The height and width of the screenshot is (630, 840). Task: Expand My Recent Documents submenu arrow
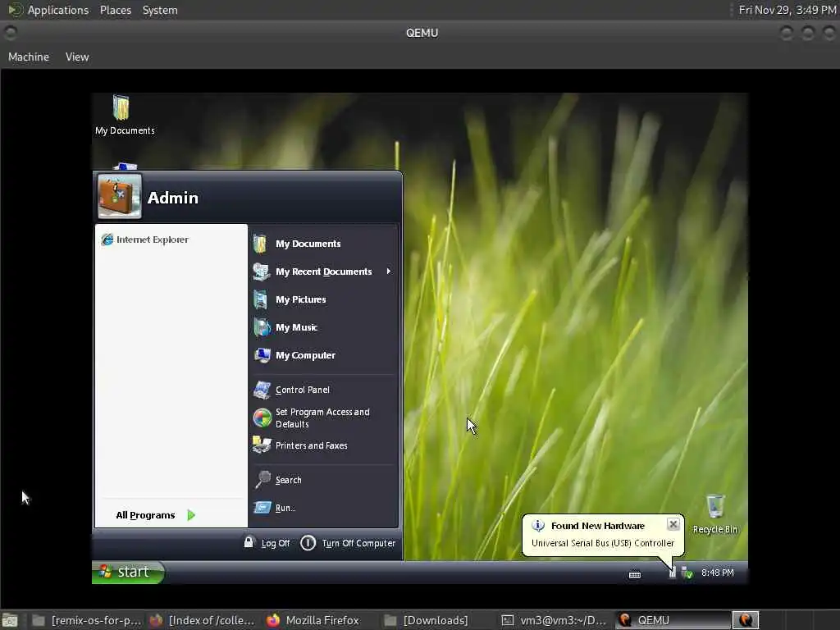coord(388,272)
